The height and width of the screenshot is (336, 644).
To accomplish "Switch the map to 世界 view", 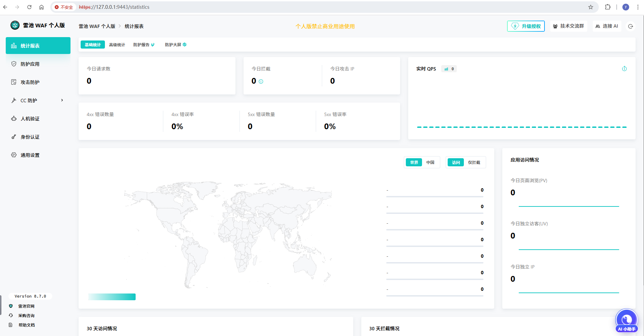I will tap(414, 162).
